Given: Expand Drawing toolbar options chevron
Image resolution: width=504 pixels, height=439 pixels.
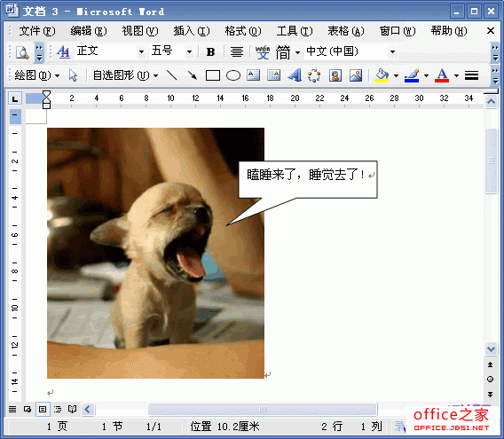Looking at the screenshot, I should pyautogui.click(x=495, y=76).
